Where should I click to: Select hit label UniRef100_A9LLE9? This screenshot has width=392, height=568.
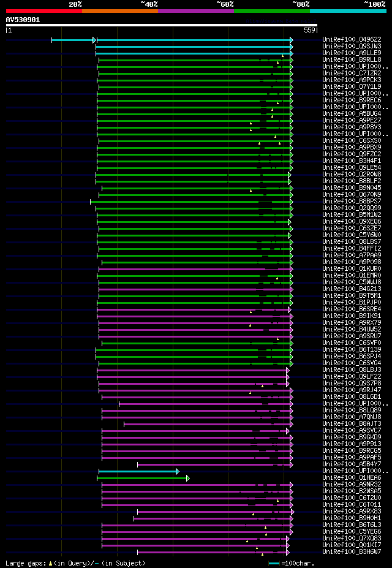[x=352, y=53]
